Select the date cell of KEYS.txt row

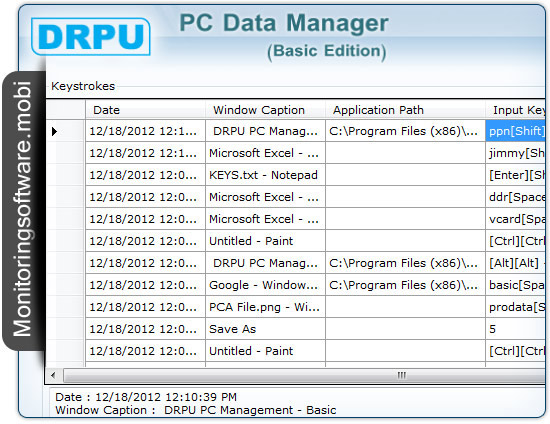click(146, 175)
